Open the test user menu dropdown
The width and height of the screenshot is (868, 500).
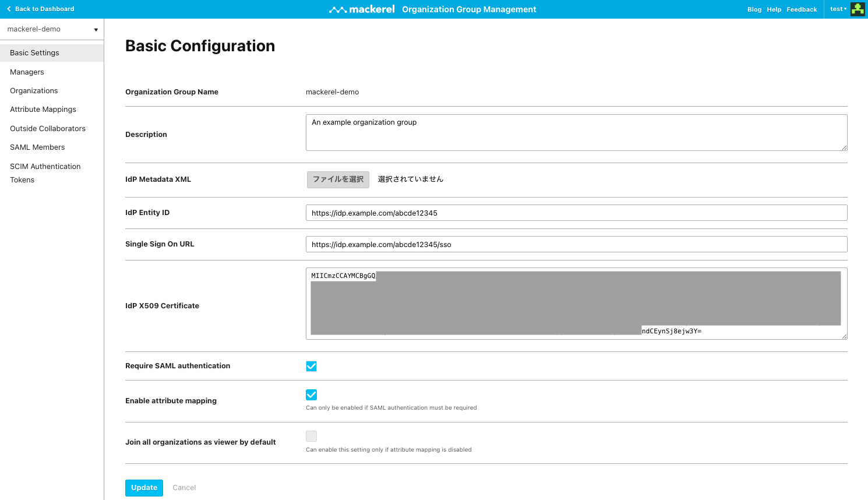point(838,9)
